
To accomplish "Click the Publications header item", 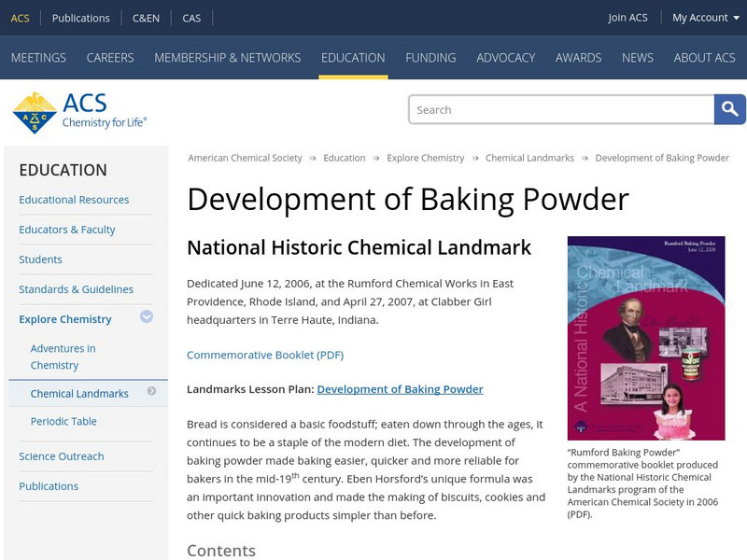I will coord(81,17).
